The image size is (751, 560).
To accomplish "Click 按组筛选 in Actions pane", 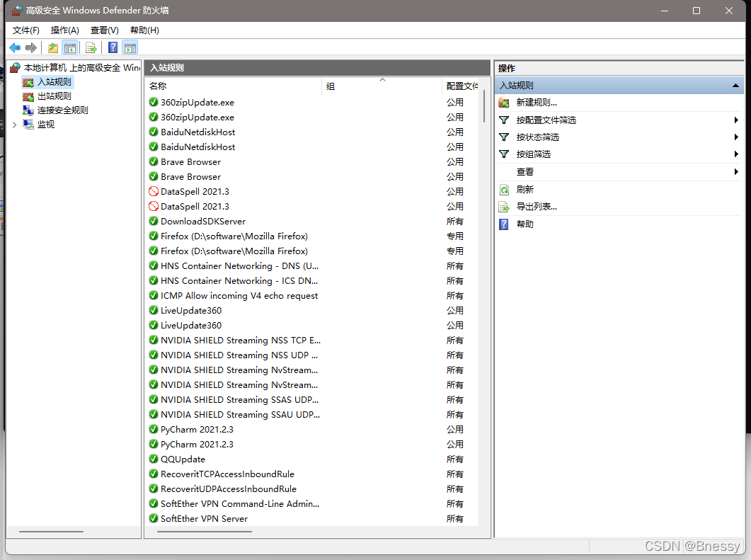I will pyautogui.click(x=533, y=154).
